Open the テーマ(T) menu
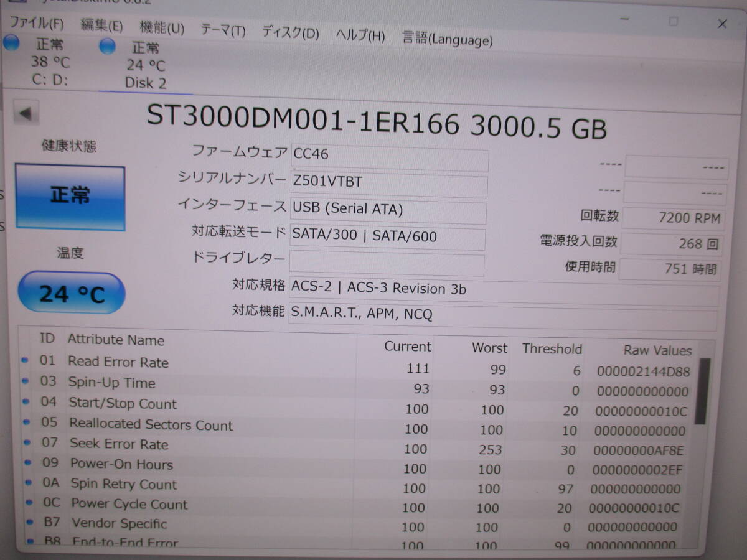Viewport: 747px width, 560px height. tap(223, 30)
